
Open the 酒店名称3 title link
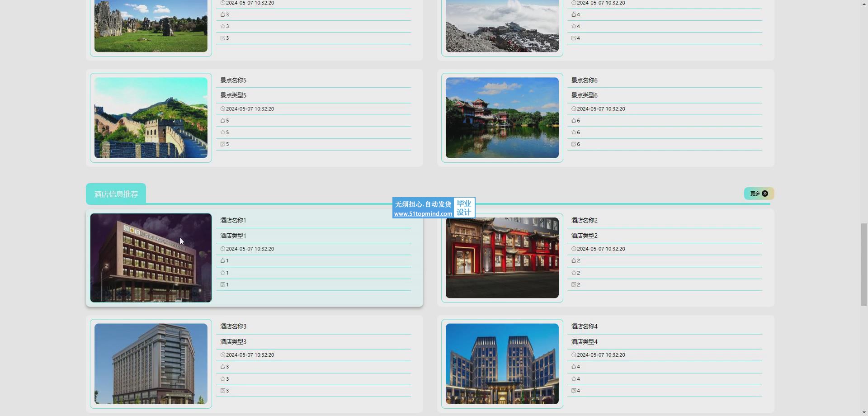tap(233, 326)
